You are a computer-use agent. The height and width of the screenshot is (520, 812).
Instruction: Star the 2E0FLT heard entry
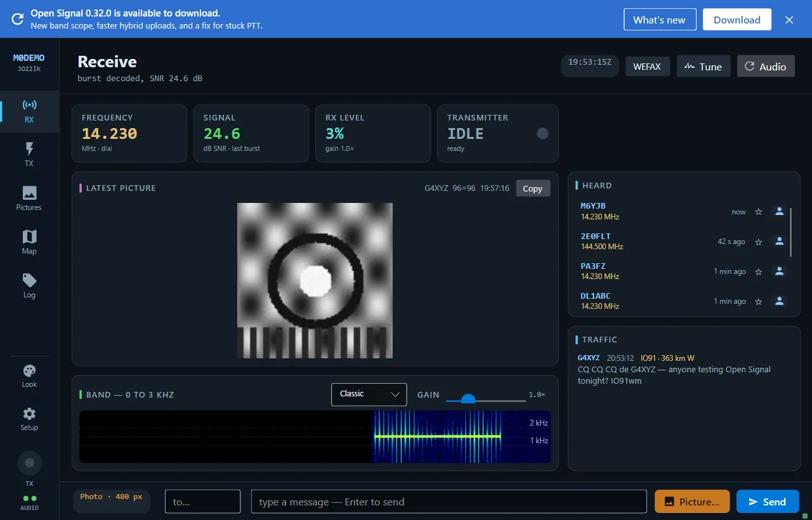click(x=758, y=242)
